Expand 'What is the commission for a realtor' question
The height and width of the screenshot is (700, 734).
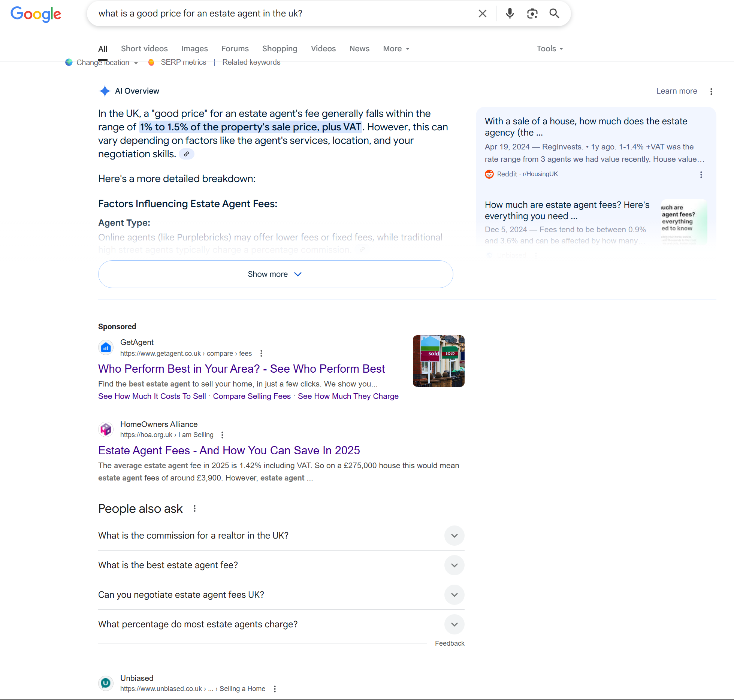281,536
